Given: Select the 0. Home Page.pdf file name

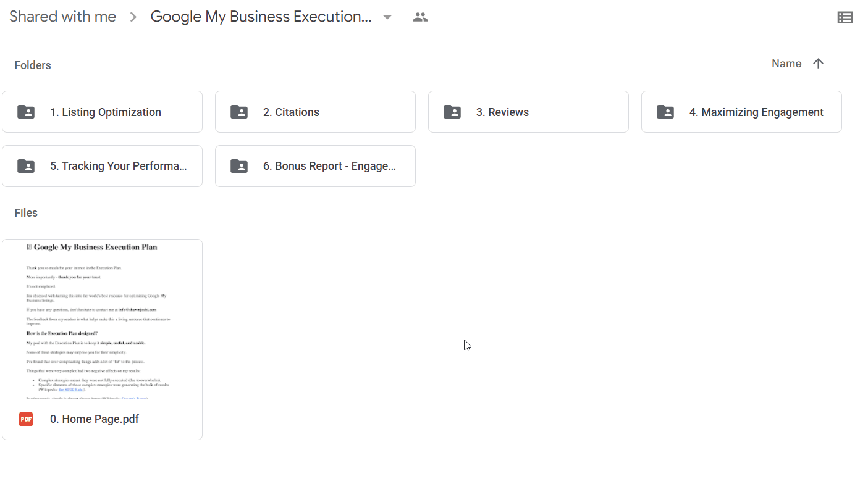Looking at the screenshot, I should coord(95,419).
